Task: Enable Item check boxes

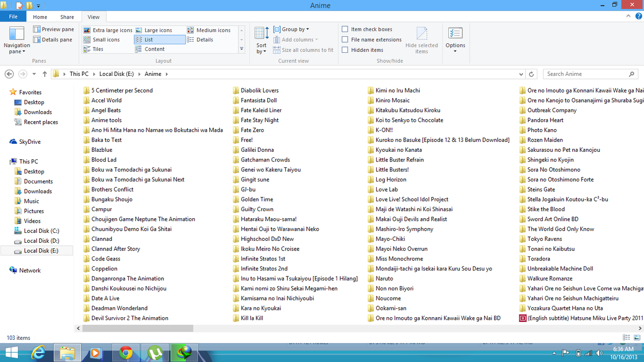Action: pyautogui.click(x=345, y=29)
